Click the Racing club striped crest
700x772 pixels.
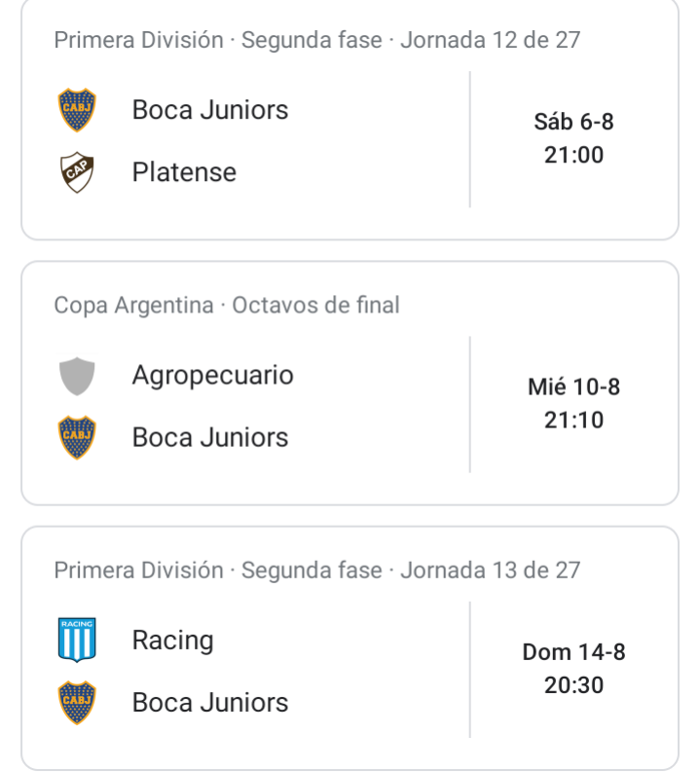[x=77, y=640]
